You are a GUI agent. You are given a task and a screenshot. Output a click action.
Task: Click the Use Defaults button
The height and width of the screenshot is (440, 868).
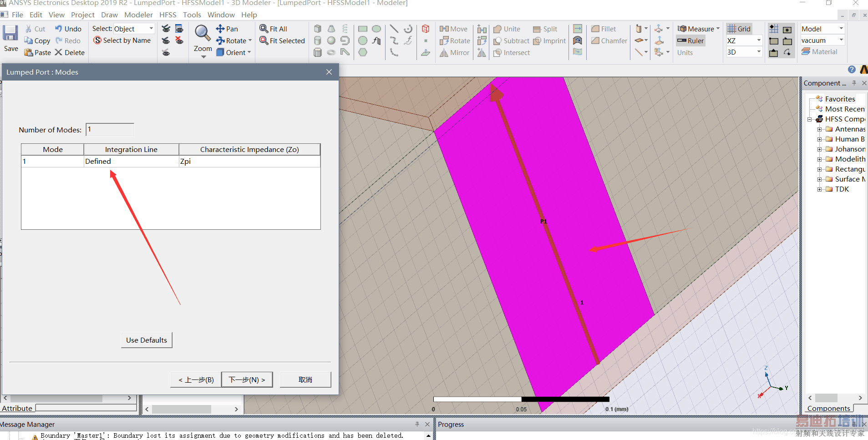[147, 340]
